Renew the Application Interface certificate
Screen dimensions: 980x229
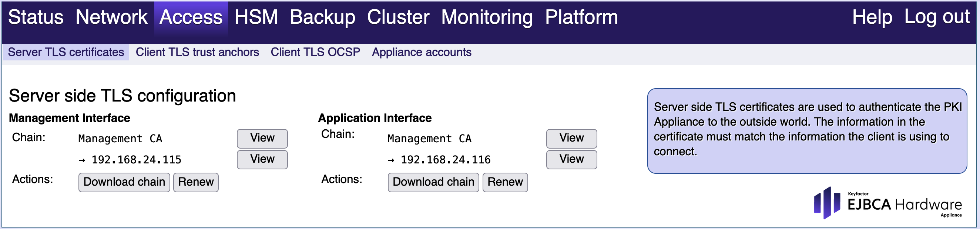[505, 182]
